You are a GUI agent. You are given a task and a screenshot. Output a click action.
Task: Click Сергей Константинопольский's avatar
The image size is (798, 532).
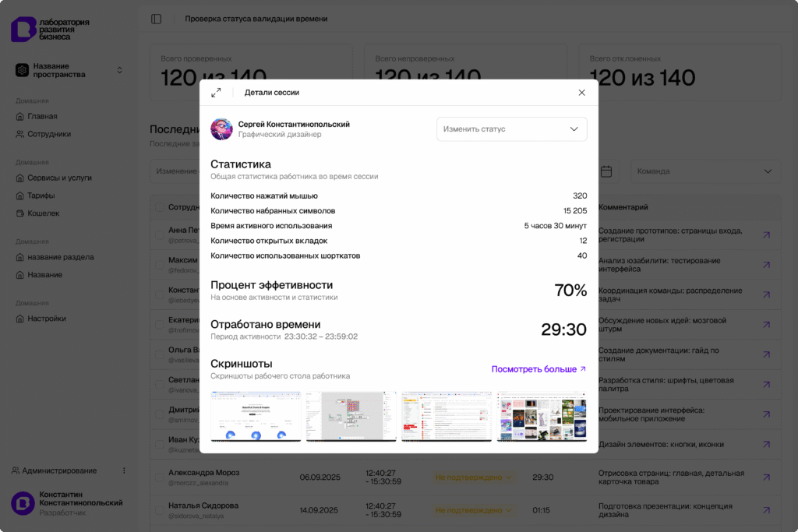(x=221, y=129)
